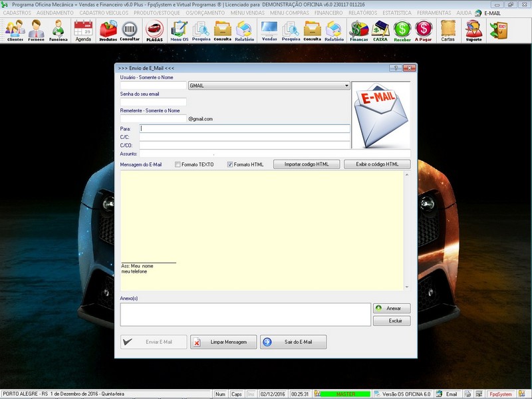
Task: Open the Menu OS icon
Action: 179,30
